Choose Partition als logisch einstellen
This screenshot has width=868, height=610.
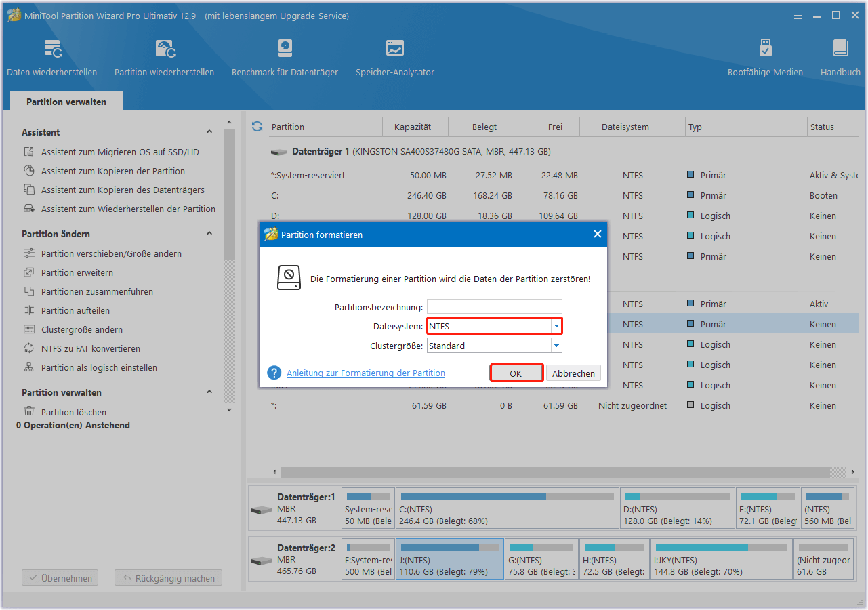coord(99,368)
